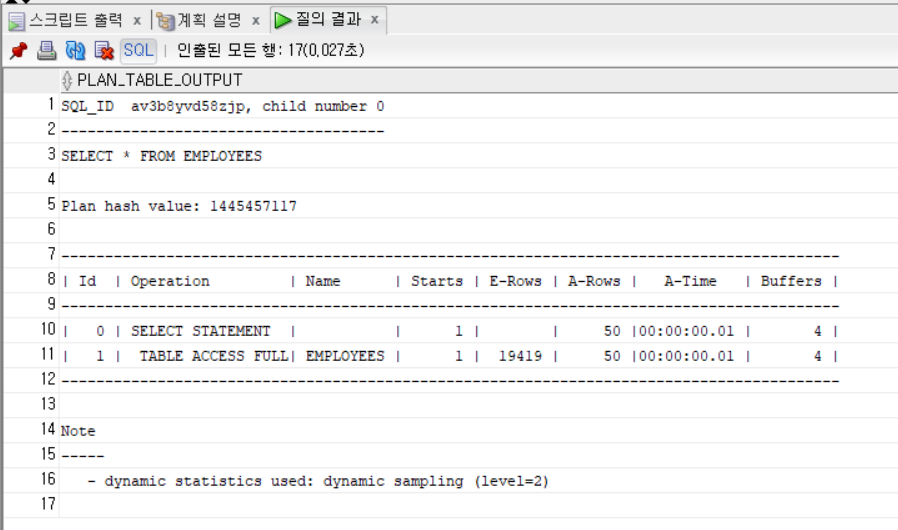Click the SQL button in toolbar
This screenshot has height=530, width=898.
pos(138,50)
